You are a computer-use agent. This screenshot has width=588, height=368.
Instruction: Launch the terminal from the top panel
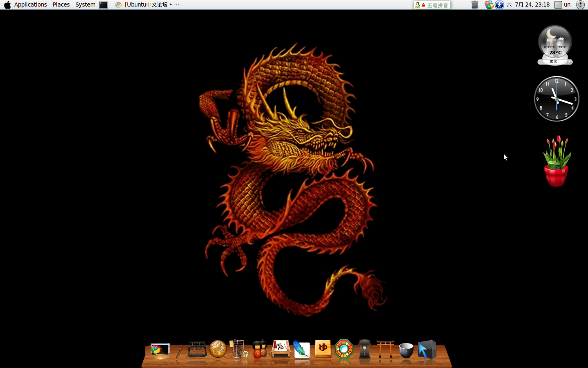[103, 5]
